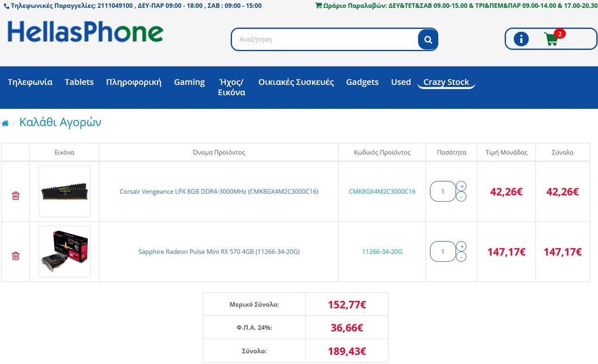Click the Εικόνα column header

click(64, 152)
